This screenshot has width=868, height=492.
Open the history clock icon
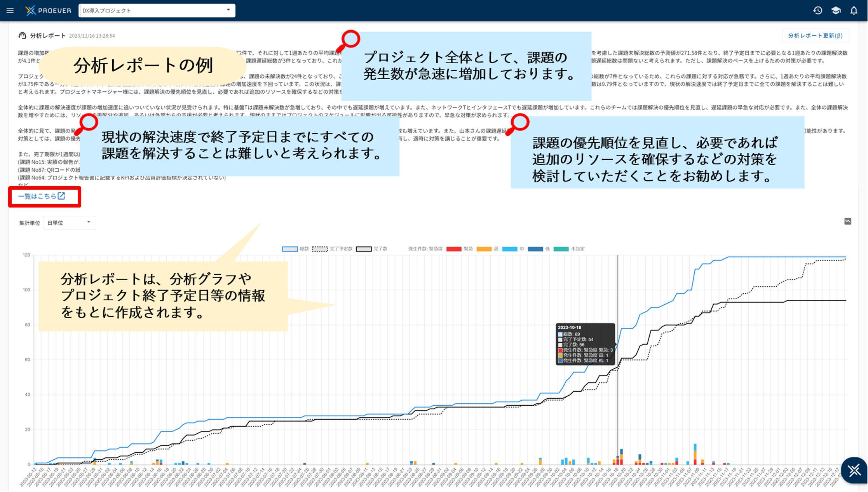[x=817, y=10]
